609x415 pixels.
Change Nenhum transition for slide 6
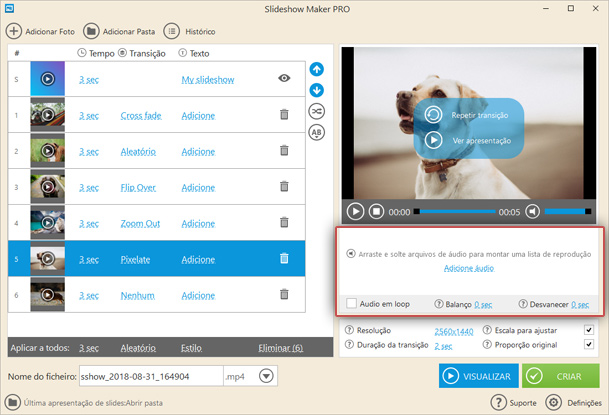pyautogui.click(x=137, y=296)
